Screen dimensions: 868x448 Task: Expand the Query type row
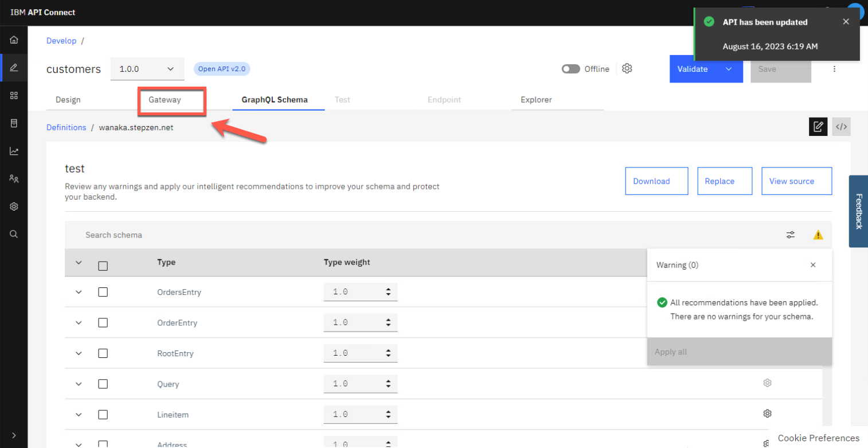tap(79, 384)
